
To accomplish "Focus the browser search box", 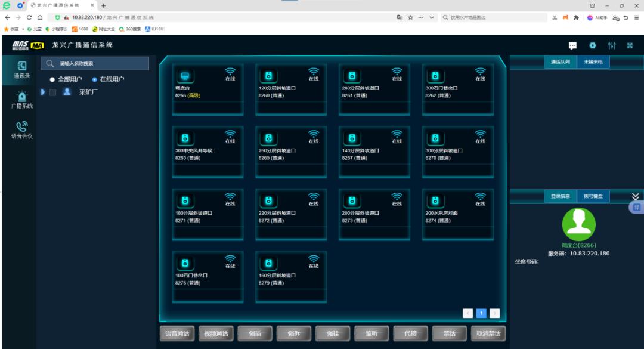I will pos(494,17).
